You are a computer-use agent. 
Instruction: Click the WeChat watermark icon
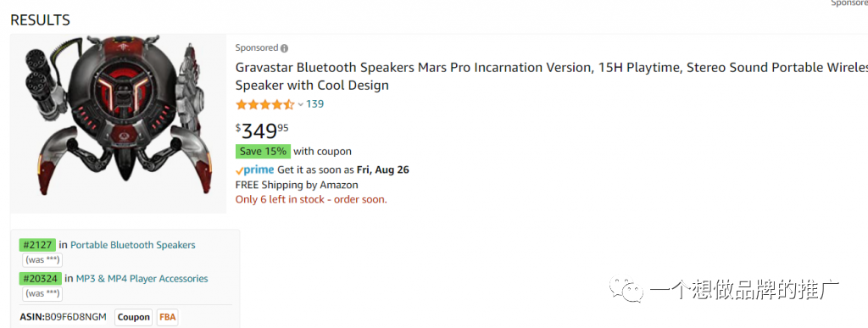click(626, 289)
